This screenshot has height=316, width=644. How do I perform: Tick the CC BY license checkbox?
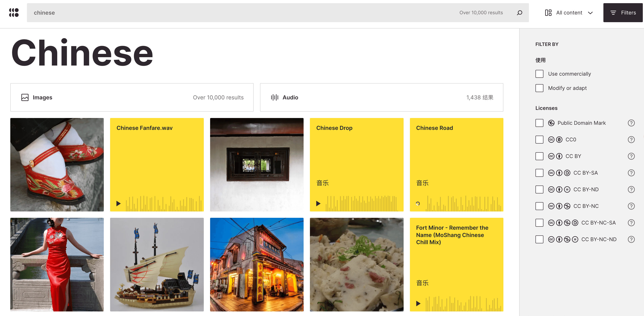tap(539, 156)
